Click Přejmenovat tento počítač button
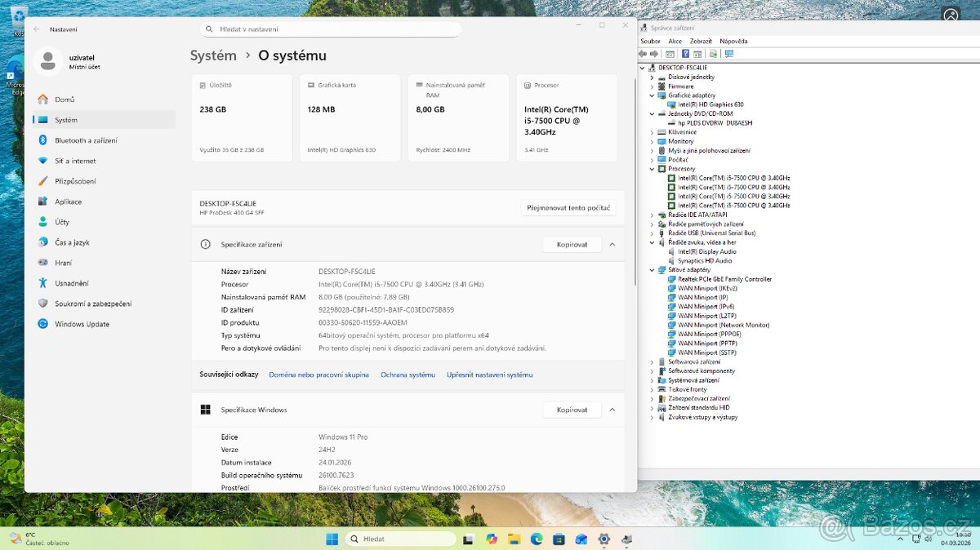Viewport: 980px width, 550px height. tap(568, 207)
